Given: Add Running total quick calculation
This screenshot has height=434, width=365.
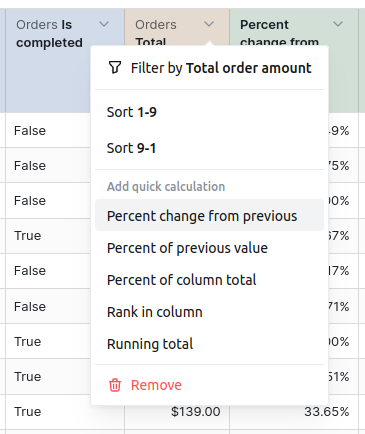Looking at the screenshot, I should click(209, 344).
